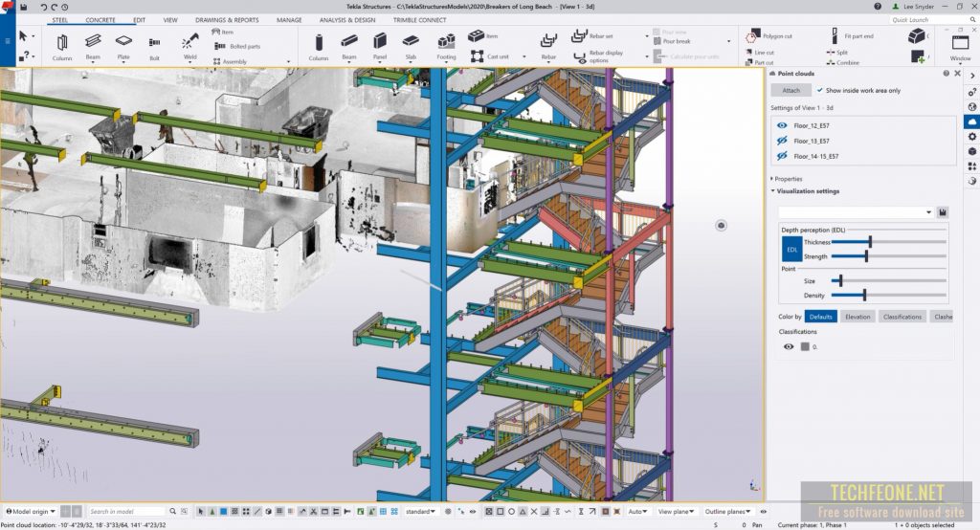This screenshot has height=530, width=980.
Task: Activate the Weld tool
Action: (190, 47)
